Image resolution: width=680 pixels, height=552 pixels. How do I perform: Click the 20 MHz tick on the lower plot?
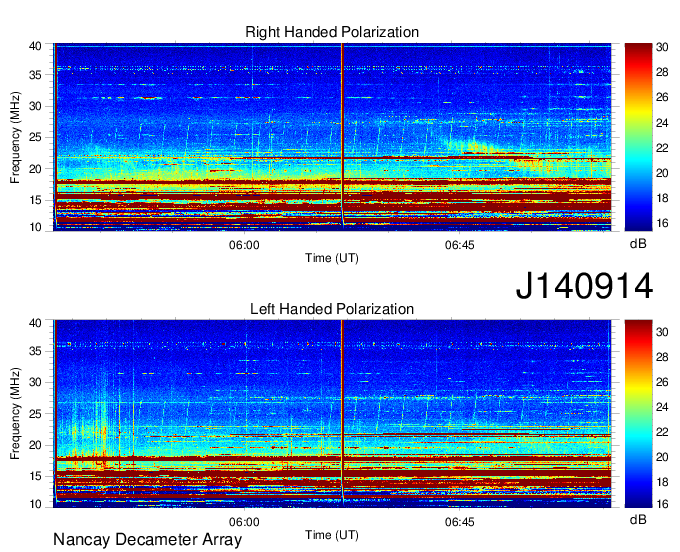point(36,445)
